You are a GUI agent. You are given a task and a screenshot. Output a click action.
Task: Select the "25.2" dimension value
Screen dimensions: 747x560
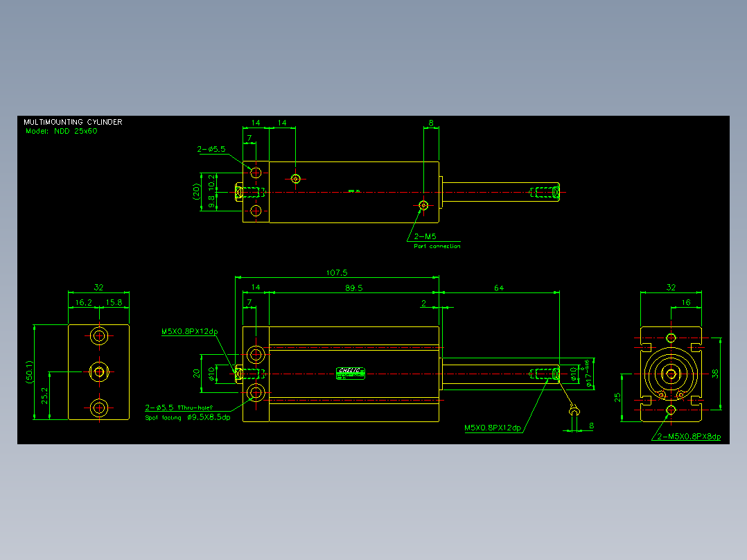(44, 396)
